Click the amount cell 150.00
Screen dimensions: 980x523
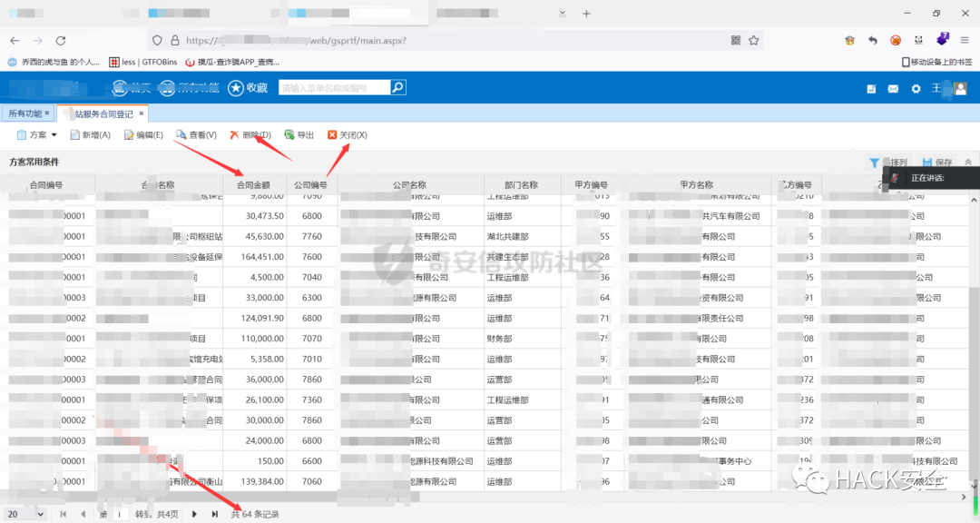pos(254,461)
